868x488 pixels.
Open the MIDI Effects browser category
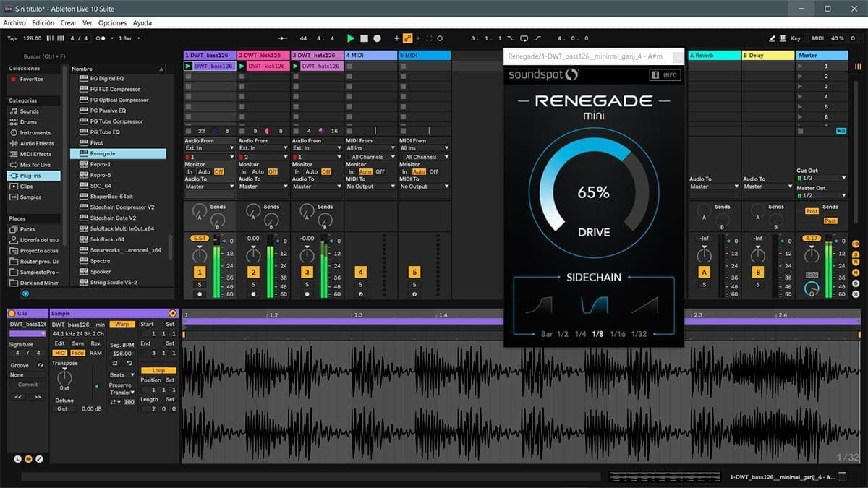(35, 154)
